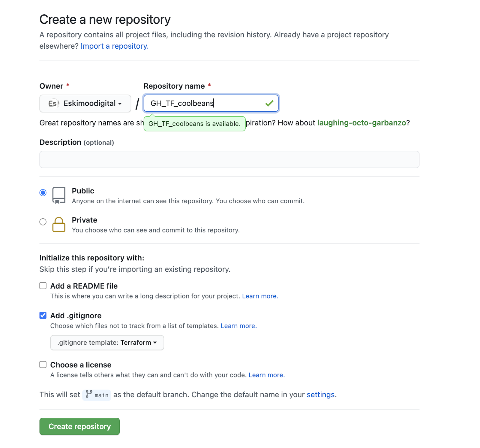Open the Owner Eskimoodigital dropdown

85,104
